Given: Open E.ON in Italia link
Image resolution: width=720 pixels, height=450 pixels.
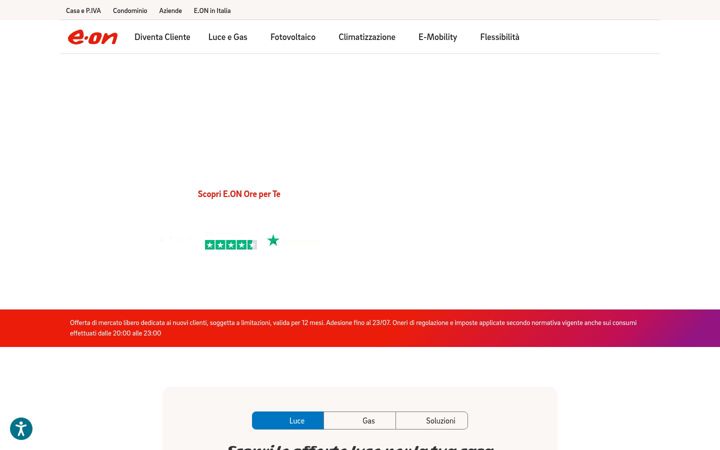Looking at the screenshot, I should click(212, 11).
